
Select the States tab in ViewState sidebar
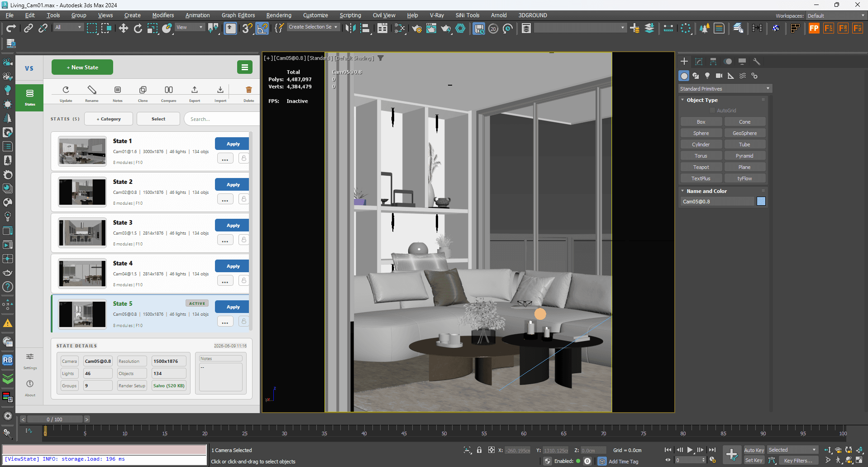30,97
